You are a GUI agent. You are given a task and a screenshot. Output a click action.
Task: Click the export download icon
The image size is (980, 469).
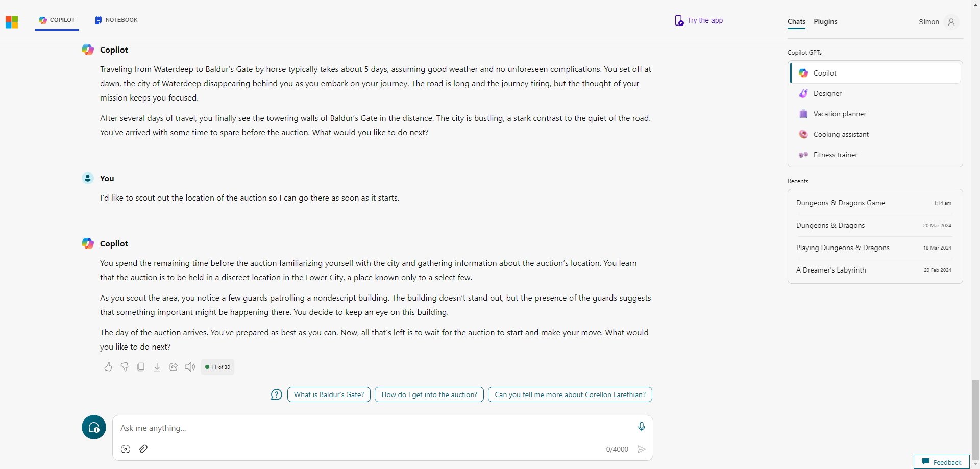pyautogui.click(x=157, y=367)
